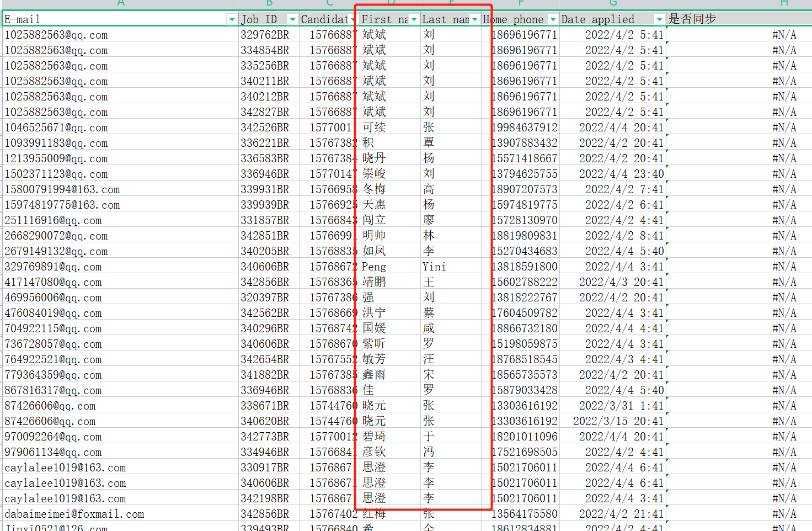This screenshot has height=531, width=812.
Task: Select first name 碧琦
Action: click(374, 437)
